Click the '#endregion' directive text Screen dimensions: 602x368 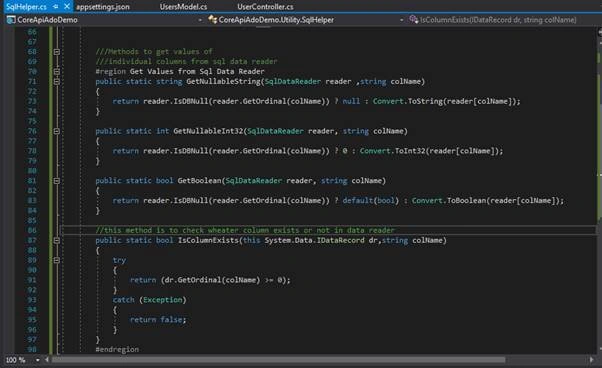point(117,349)
